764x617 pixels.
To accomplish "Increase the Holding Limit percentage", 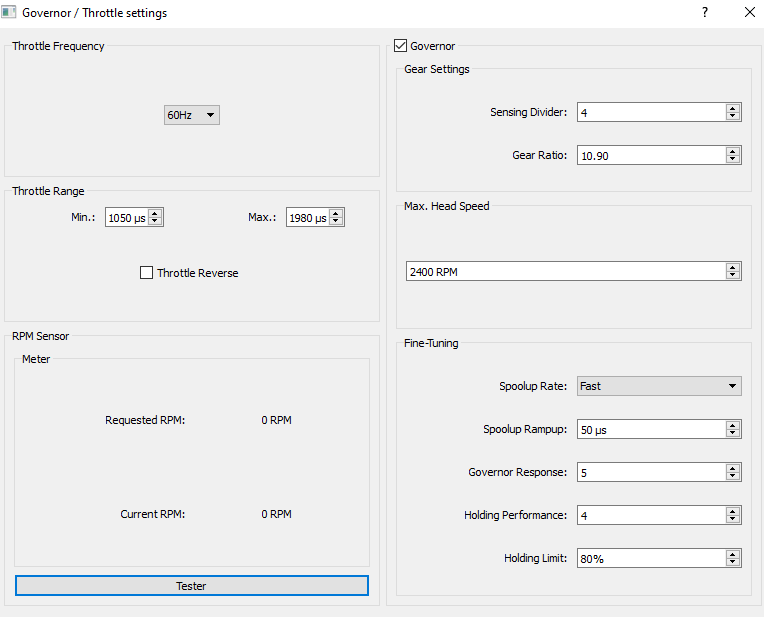I will click(733, 554).
